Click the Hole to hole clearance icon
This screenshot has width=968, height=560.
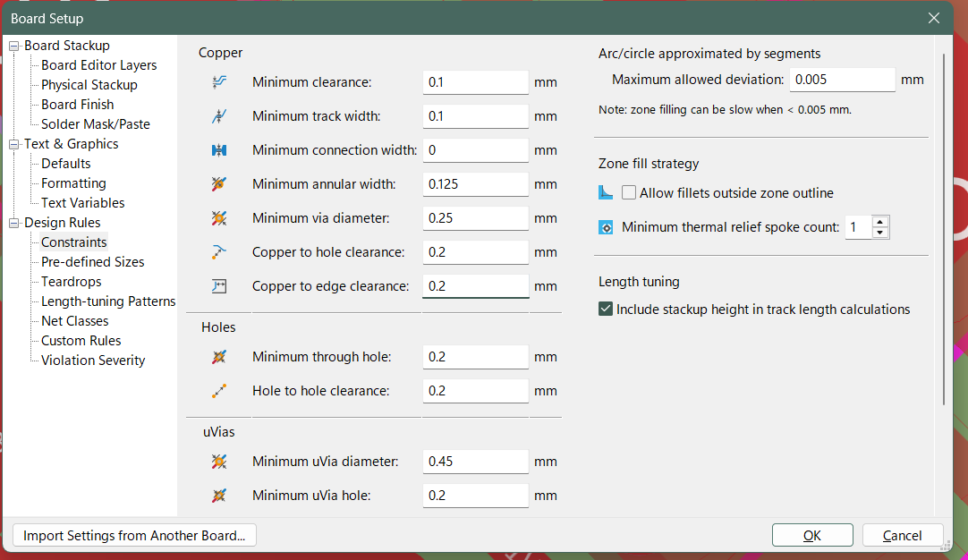pyautogui.click(x=219, y=391)
